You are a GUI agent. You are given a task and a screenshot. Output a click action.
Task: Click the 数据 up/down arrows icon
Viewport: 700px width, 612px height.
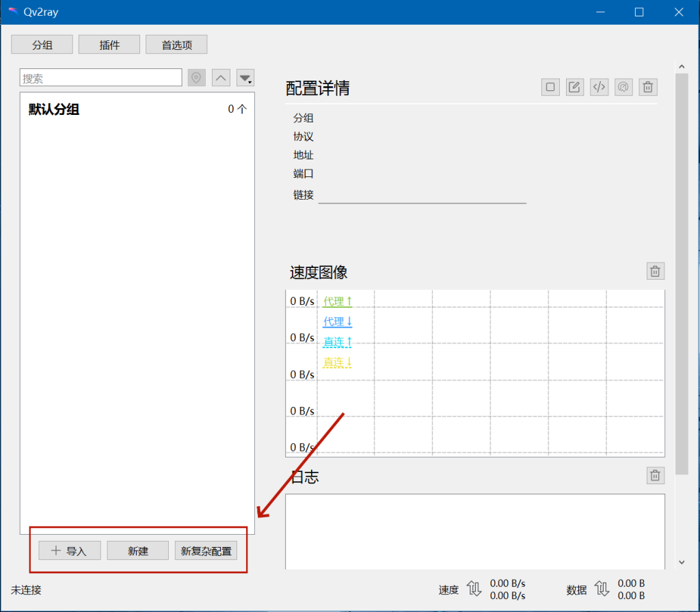click(602, 589)
